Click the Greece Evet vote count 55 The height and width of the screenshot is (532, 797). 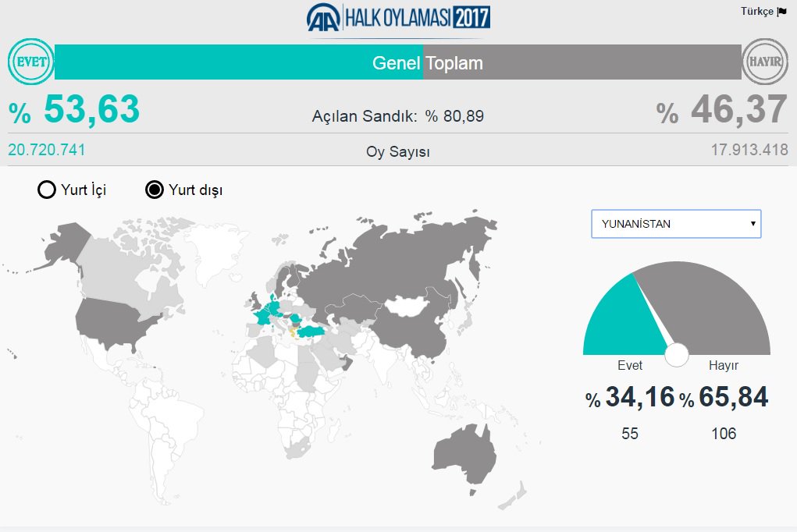(629, 434)
